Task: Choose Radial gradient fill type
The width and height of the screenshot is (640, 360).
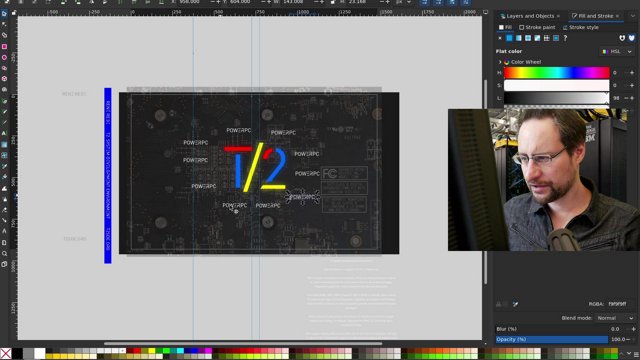Action: [528, 38]
